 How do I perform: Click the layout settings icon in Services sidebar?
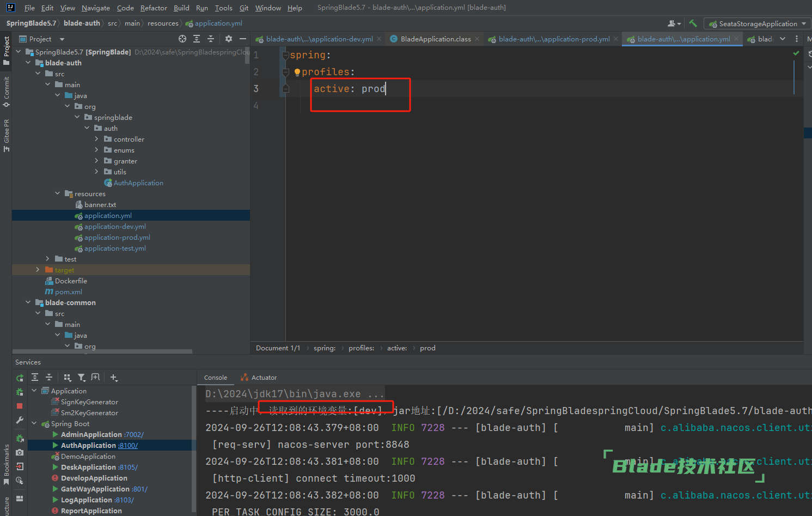[20, 498]
